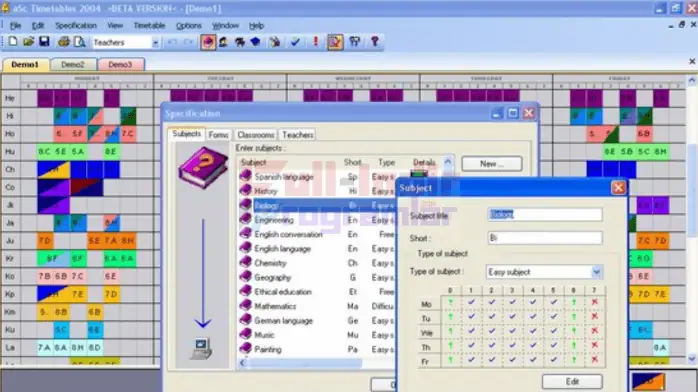Viewport: 698px width, 392px height.
Task: Open help with question mark icon
Action: pos(374,42)
